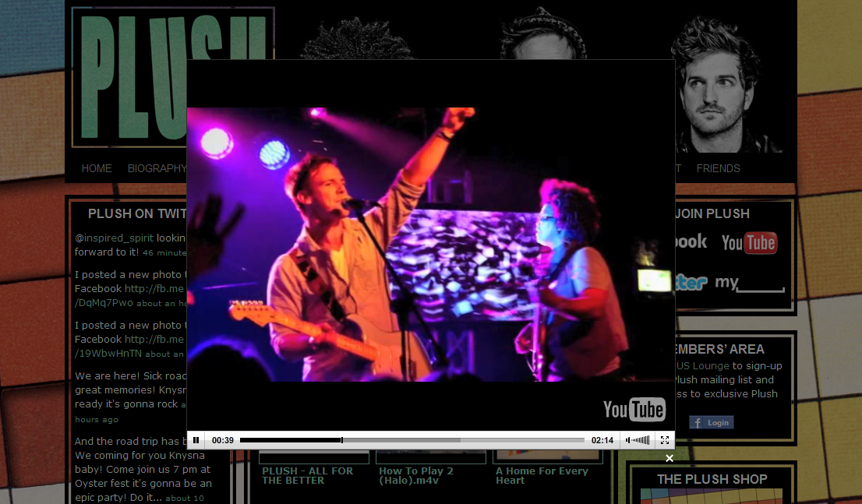The width and height of the screenshot is (862, 504).
Task: Seek along the video progress bar
Action: tap(412, 440)
